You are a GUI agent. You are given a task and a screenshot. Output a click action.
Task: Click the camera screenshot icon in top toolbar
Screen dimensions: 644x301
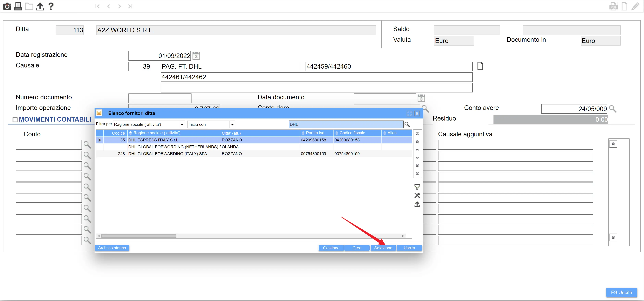click(7, 6)
